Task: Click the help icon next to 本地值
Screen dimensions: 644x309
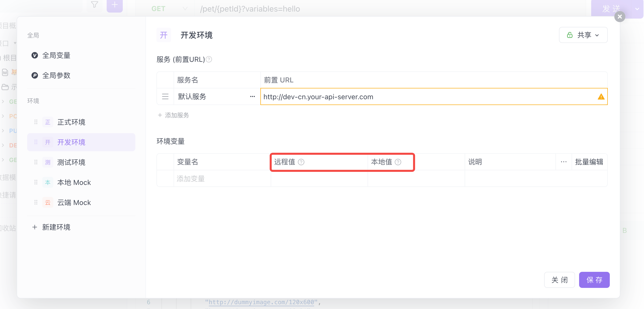Action: point(398,162)
